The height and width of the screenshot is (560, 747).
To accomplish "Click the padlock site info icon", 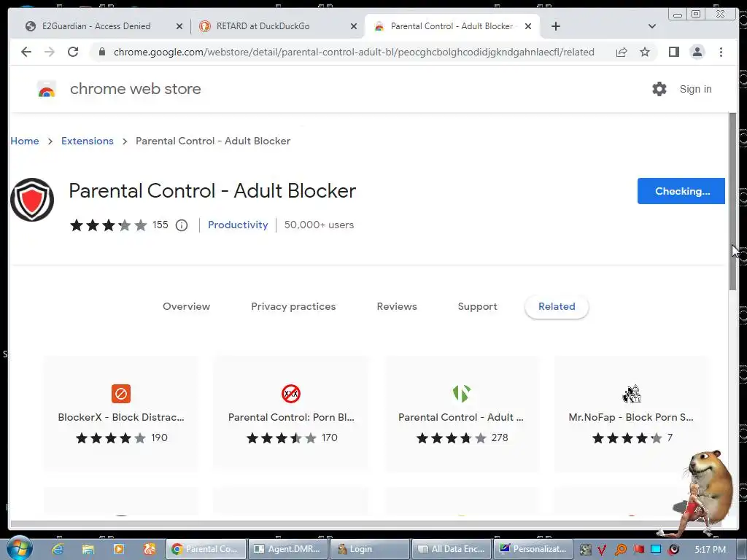I will [x=102, y=52].
